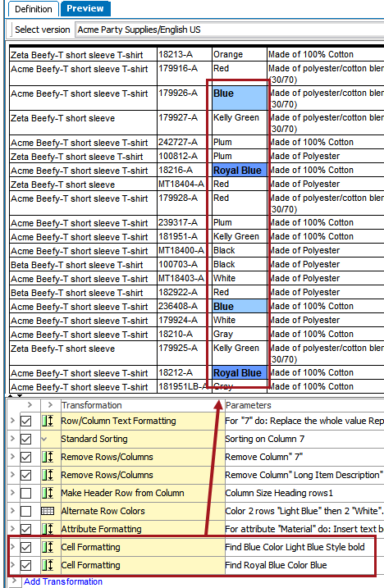Uncheck the Standard Sorting transformation checkbox

[x=26, y=439]
